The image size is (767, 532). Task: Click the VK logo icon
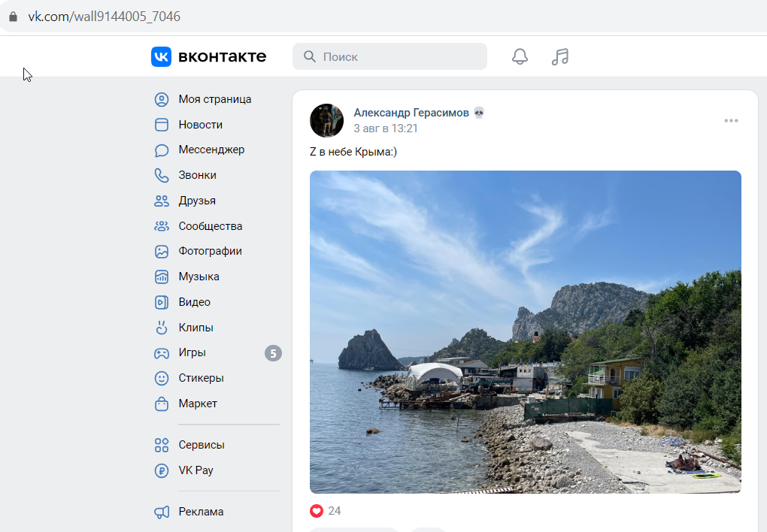coord(161,56)
